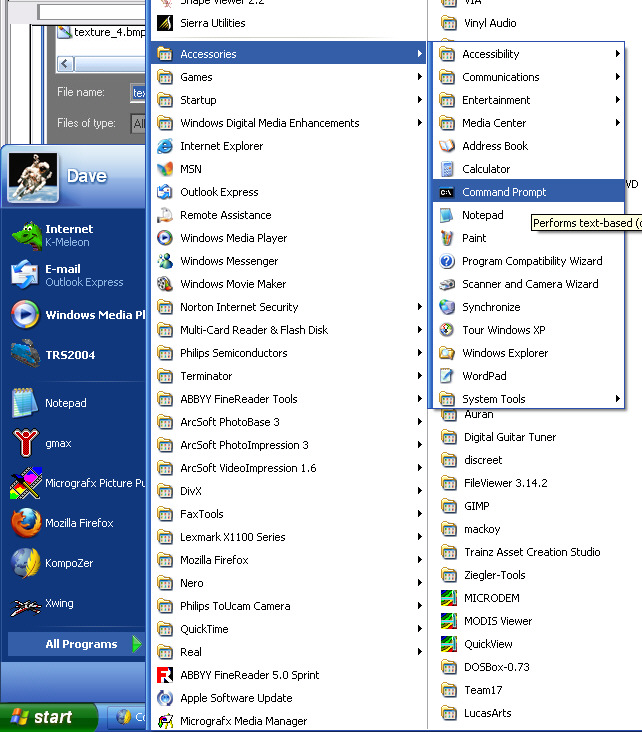Click Tour Windows XP icon
Viewport: 642px width, 732px height.
447,330
